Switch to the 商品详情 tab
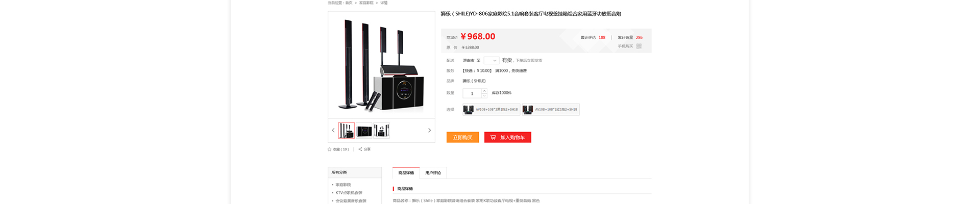The image size is (980, 204). click(x=406, y=173)
